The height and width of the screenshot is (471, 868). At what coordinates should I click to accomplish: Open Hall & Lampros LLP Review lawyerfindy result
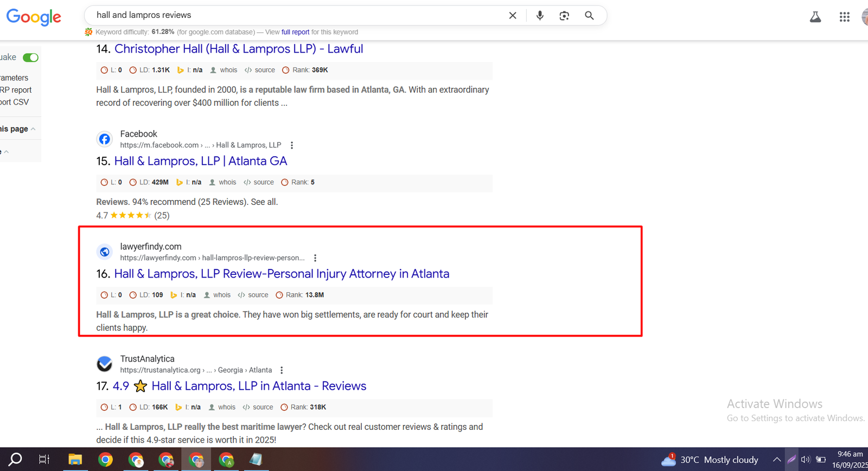click(x=282, y=274)
